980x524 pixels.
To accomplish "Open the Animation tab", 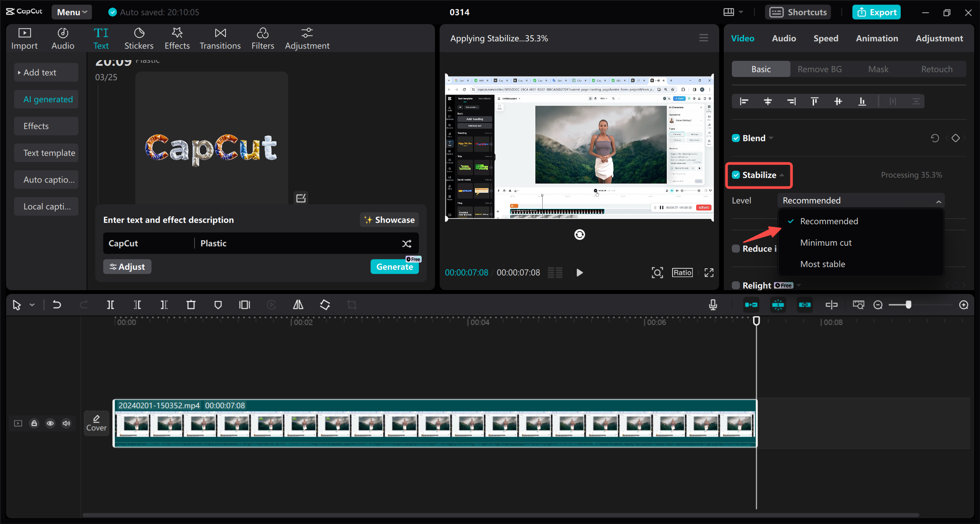I will click(x=876, y=38).
